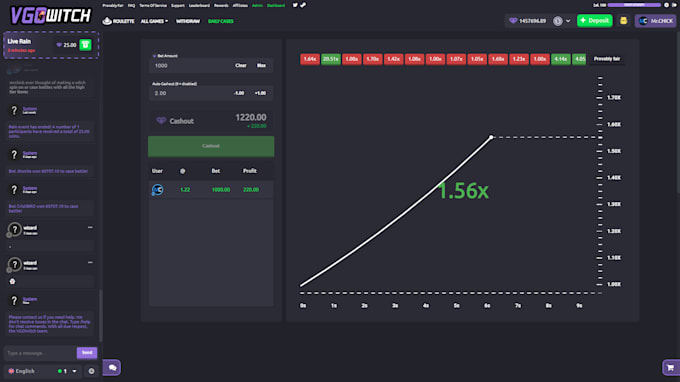Click the round chat settings icon beside English

(x=91, y=371)
